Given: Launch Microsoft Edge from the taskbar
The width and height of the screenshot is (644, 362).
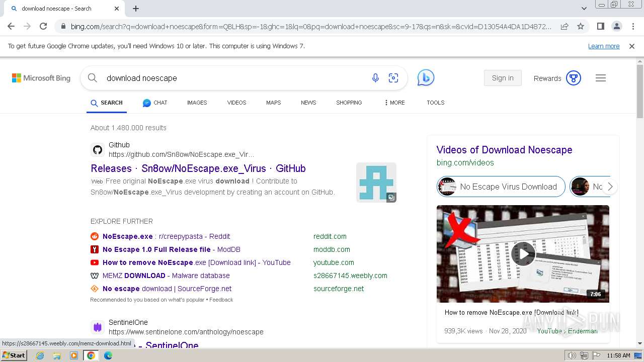Looking at the screenshot, I should tap(108, 355).
